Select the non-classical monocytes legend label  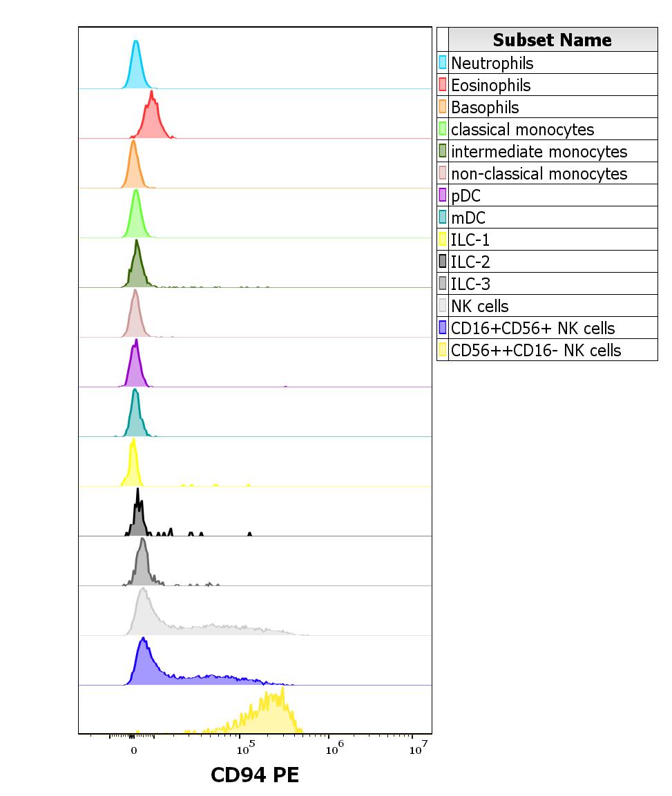coord(539,173)
